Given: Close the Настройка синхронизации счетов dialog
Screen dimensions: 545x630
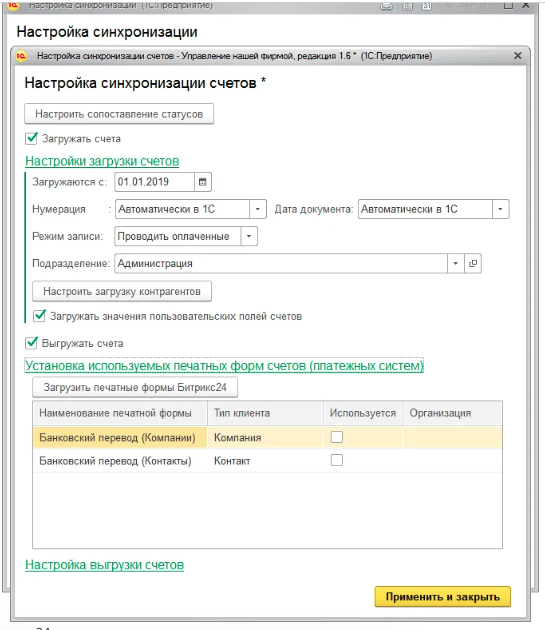Looking at the screenshot, I should 518,56.
